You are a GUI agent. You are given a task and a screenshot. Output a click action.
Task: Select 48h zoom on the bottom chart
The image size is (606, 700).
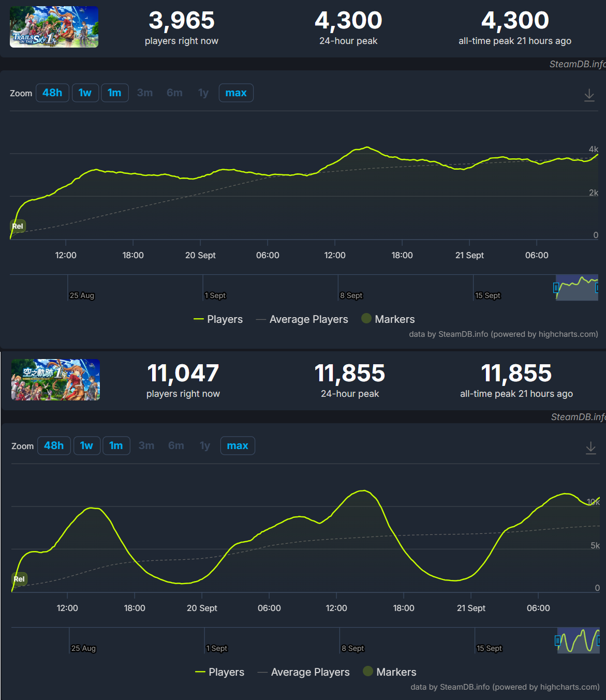tap(54, 445)
